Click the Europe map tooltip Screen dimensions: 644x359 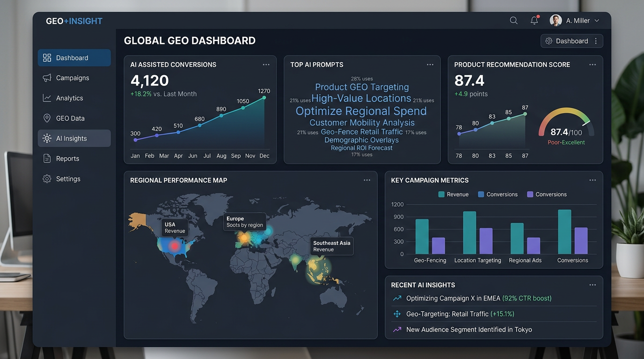245,222
